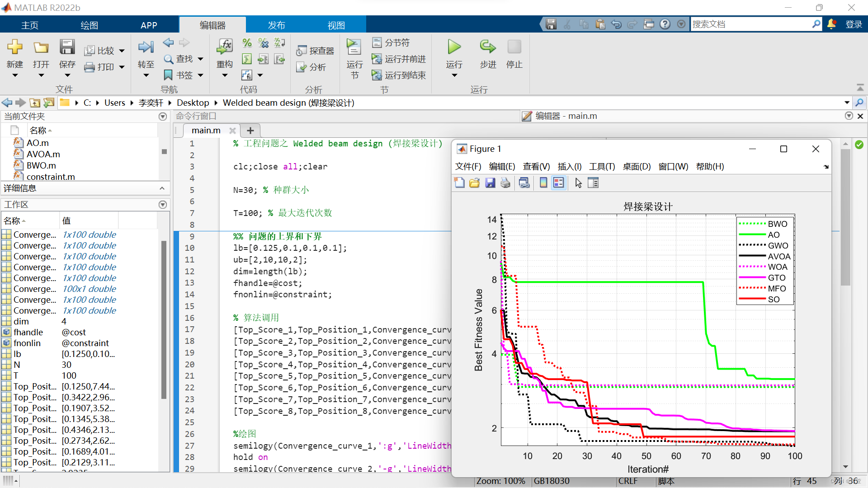Click the main.m editor tab

click(206, 131)
